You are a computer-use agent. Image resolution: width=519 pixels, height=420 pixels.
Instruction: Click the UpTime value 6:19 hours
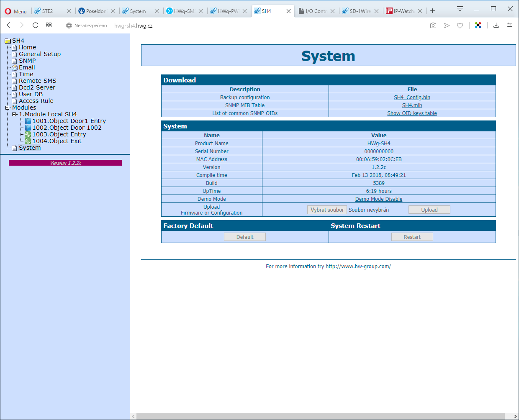379,191
